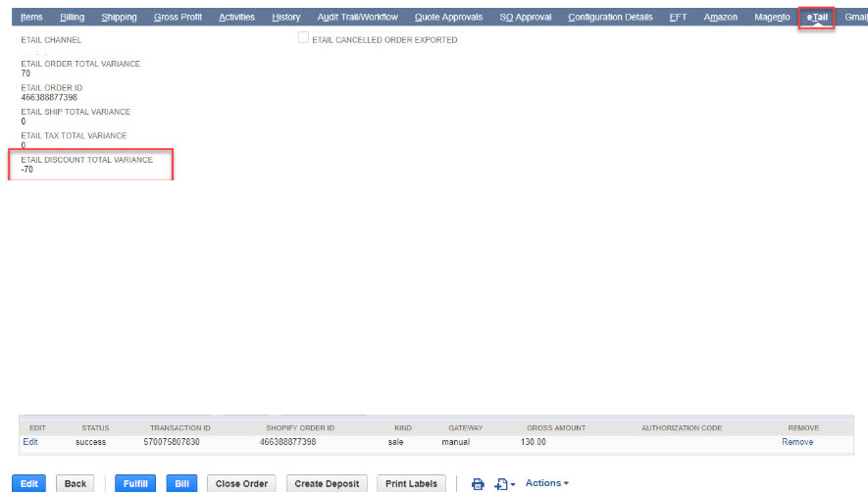This screenshot has width=868, height=493.
Task: Select the Billing tab
Action: coord(72,18)
